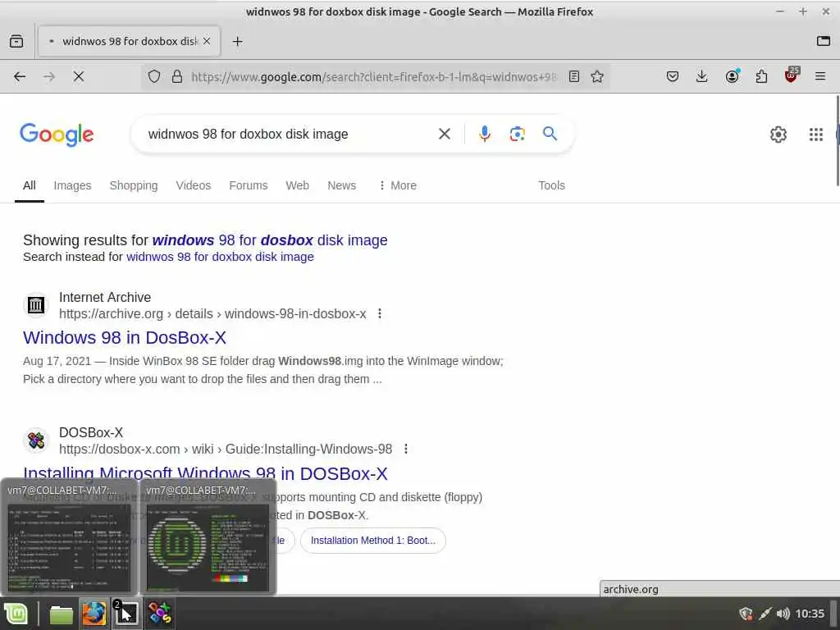Go back to the previous page

[20, 76]
